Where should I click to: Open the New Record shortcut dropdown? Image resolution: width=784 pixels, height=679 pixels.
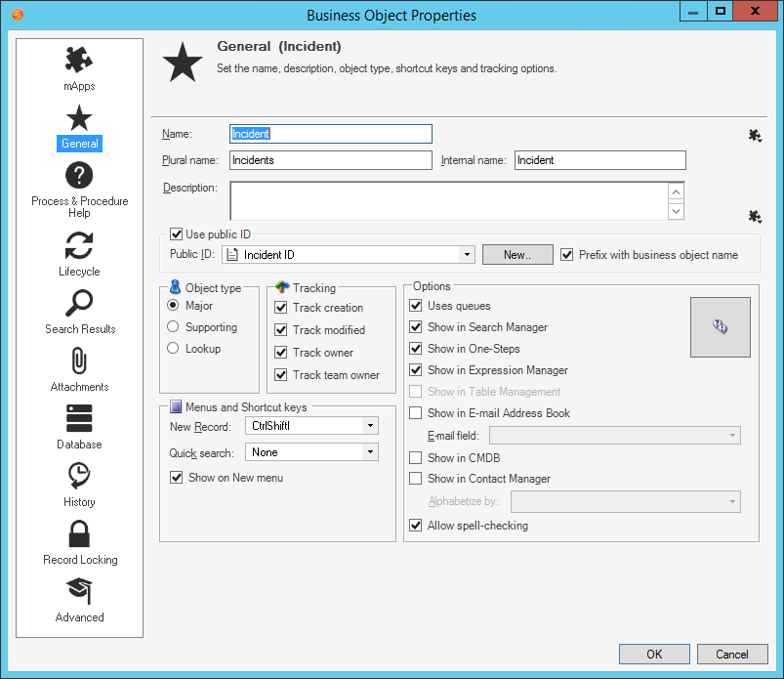(x=369, y=426)
